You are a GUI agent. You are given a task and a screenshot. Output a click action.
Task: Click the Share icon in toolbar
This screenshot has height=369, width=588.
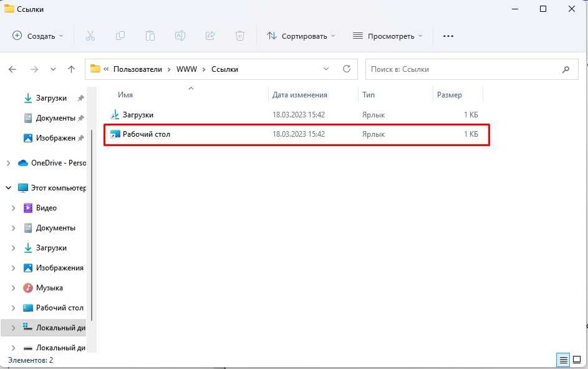(x=210, y=36)
